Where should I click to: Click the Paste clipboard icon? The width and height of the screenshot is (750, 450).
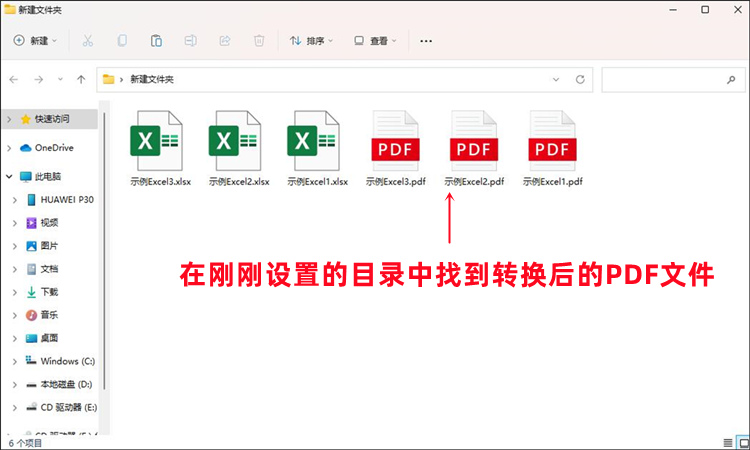click(156, 41)
